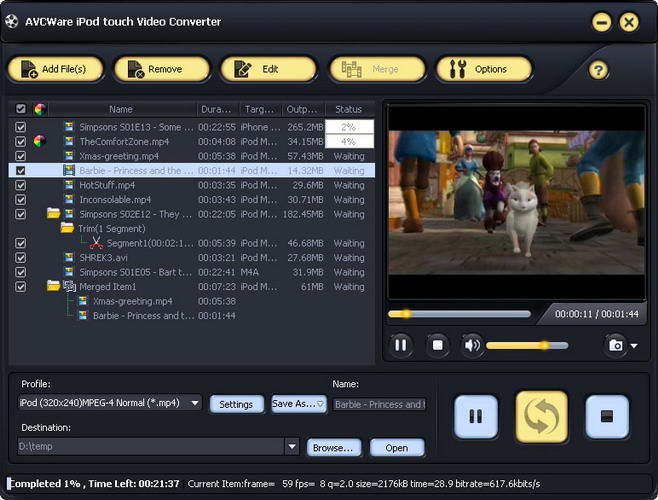Click the yellow Convert arrows button
This screenshot has height=500, width=658.
click(541, 417)
